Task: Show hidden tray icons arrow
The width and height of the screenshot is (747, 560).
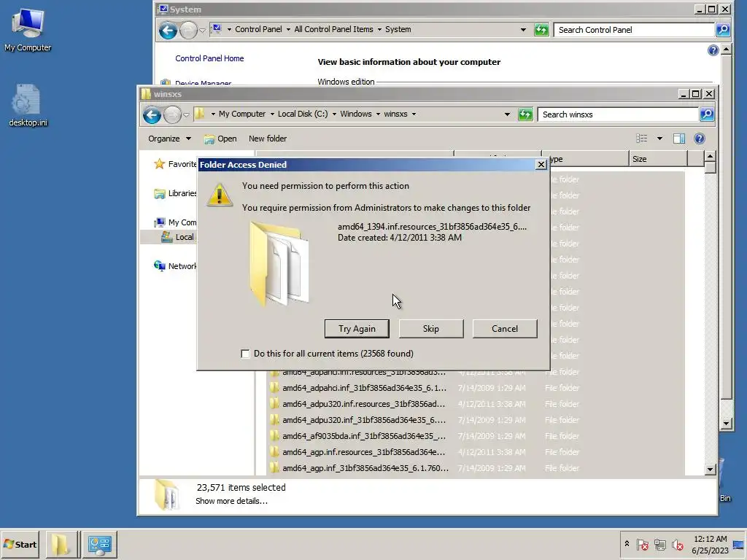Action: (x=627, y=544)
